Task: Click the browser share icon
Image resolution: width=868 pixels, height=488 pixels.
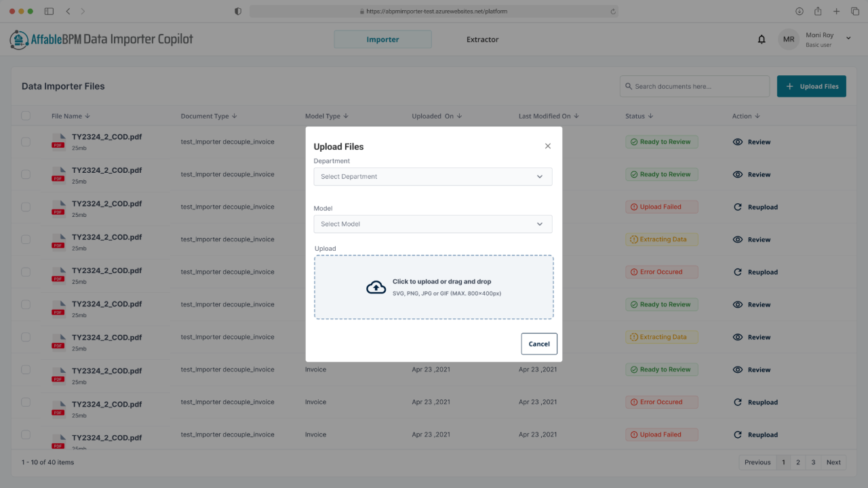Action: pos(818,12)
